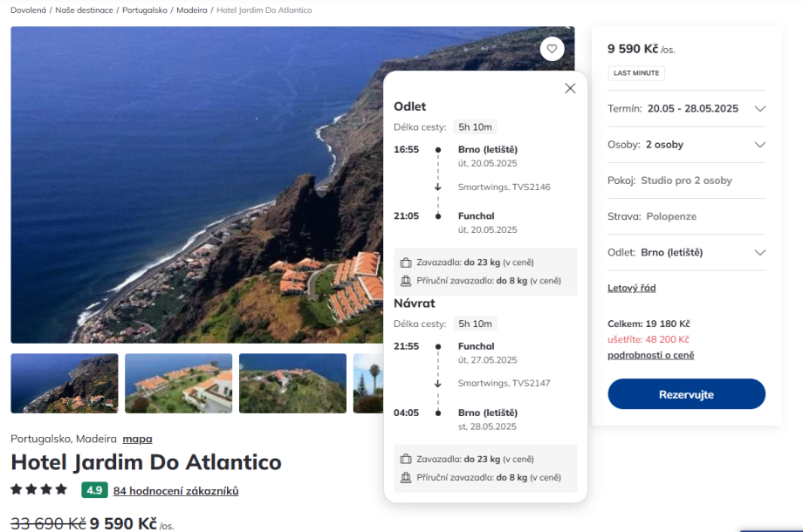Expand the Osoby persons dropdown

click(x=759, y=145)
